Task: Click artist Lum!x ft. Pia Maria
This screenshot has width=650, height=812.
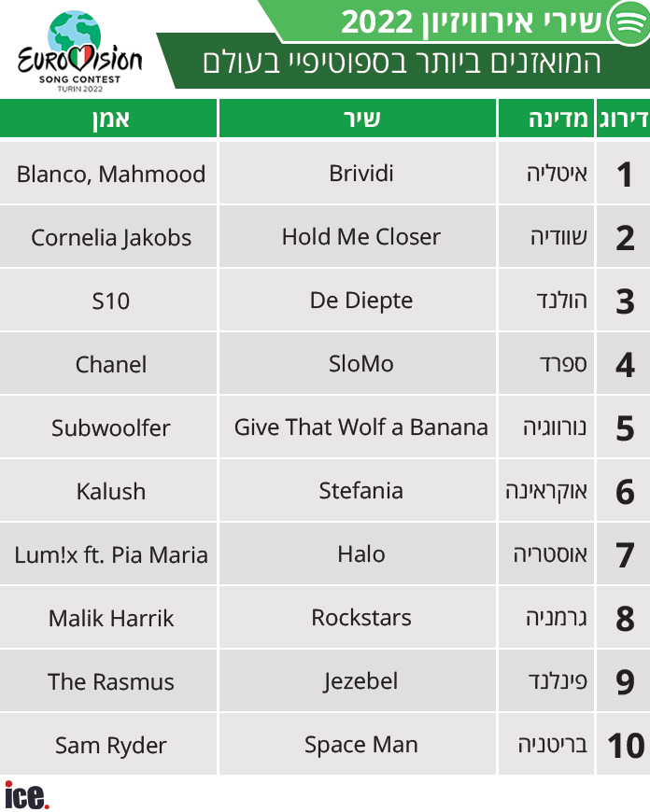Action: [x=110, y=554]
